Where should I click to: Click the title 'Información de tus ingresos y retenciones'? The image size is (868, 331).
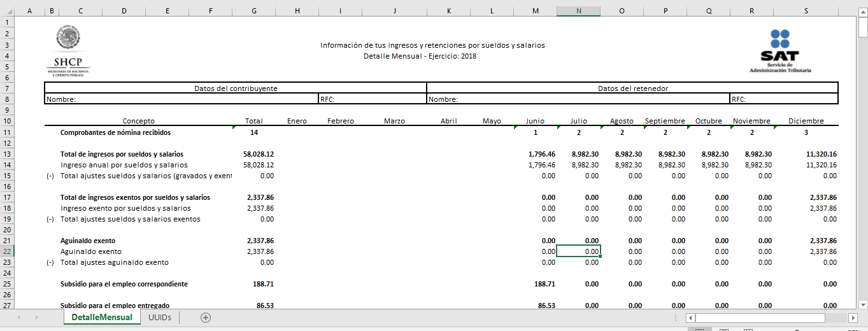tap(432, 45)
